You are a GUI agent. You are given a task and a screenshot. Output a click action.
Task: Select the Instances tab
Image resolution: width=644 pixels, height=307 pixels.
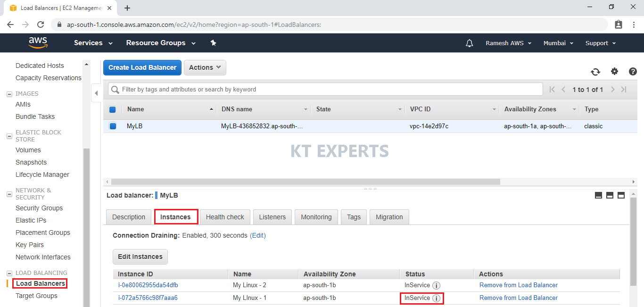[176, 217]
